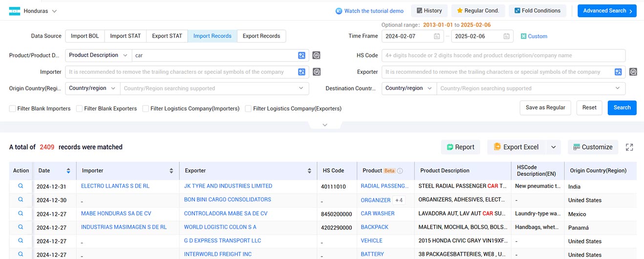This screenshot has width=644, height=259.
Task: Select Export STAT data source tab
Action: 167,36
